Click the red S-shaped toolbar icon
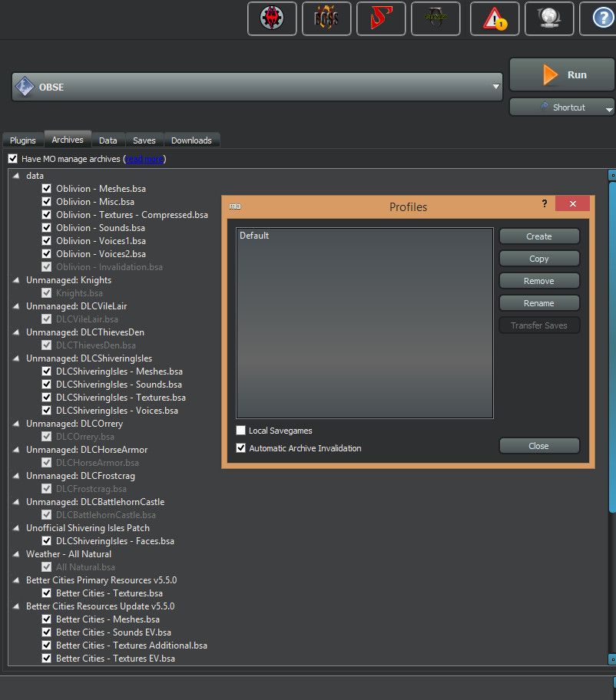The width and height of the screenshot is (616, 700). tap(381, 18)
